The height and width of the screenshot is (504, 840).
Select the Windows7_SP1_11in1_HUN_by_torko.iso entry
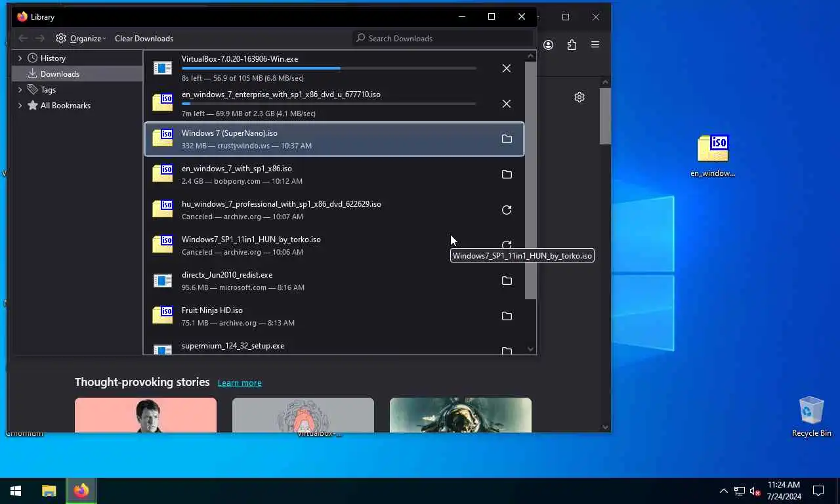tap(334, 245)
